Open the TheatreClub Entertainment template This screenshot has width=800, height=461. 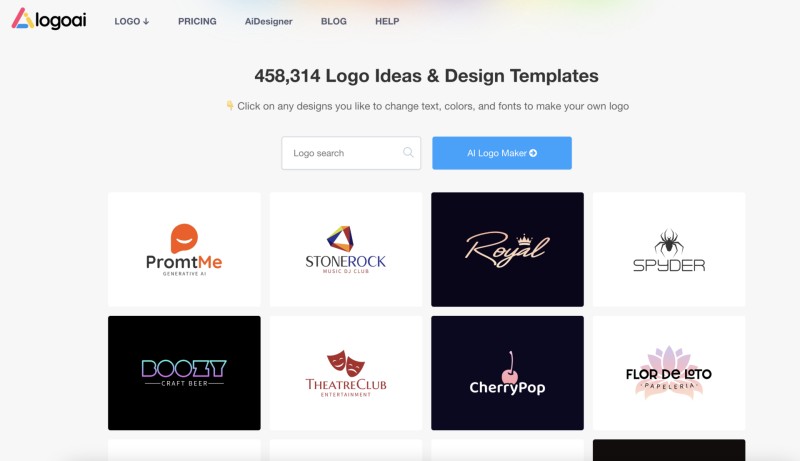346,373
